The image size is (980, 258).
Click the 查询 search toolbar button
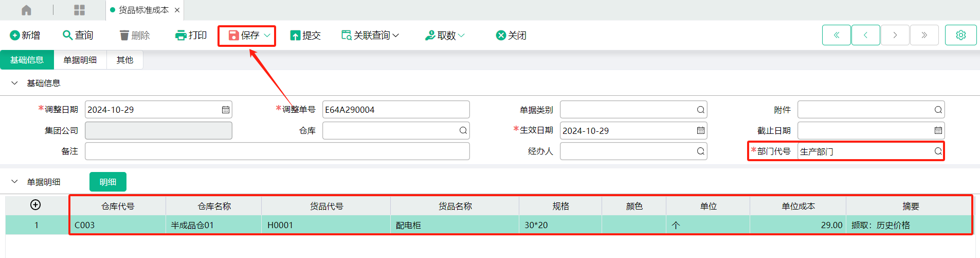pyautogui.click(x=78, y=35)
